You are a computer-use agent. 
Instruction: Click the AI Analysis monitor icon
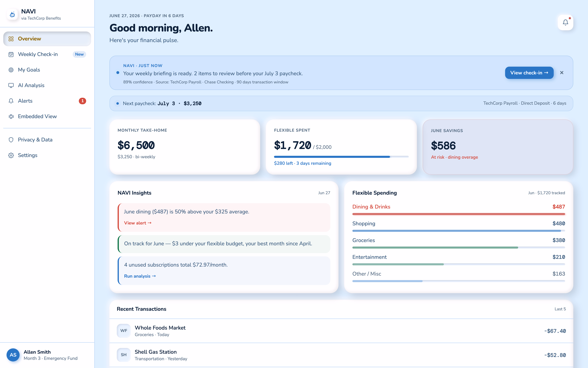tap(11, 85)
